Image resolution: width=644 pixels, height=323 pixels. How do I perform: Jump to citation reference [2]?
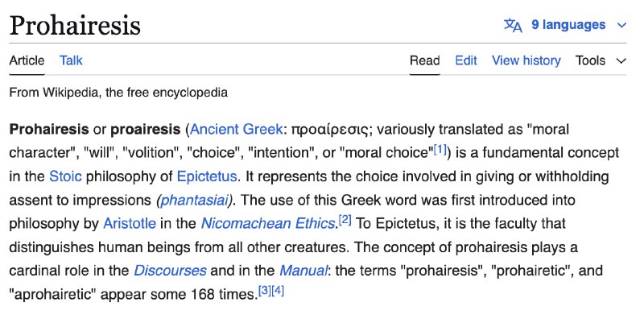[x=345, y=220]
